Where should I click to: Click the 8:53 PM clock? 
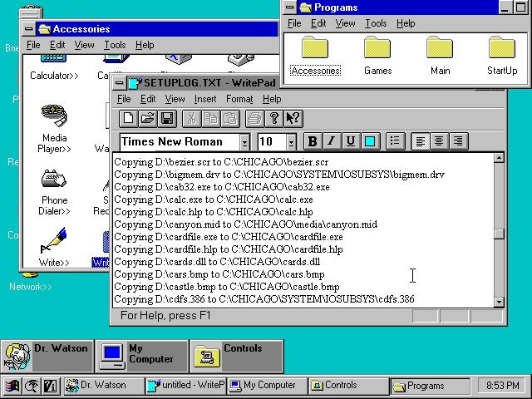click(502, 386)
